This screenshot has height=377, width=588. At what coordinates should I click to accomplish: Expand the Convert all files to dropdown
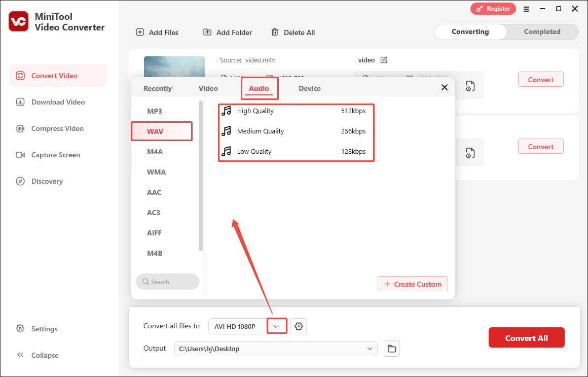coord(276,326)
